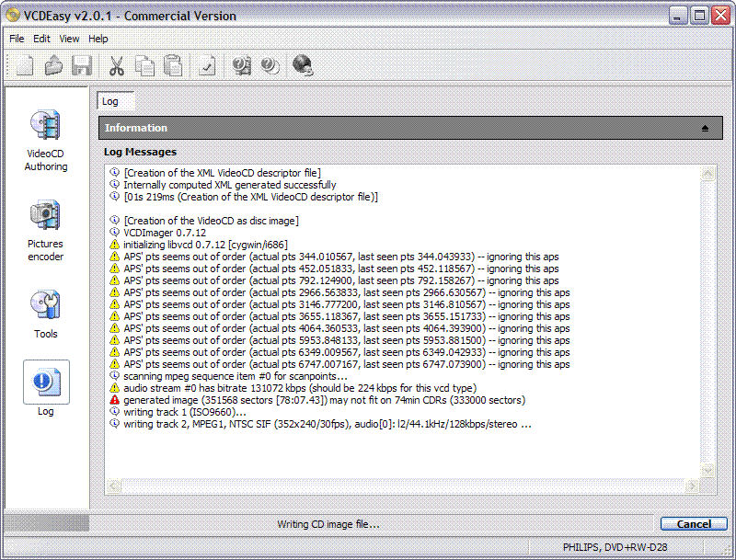Select log line with pts 4064.360533

[x=347, y=328]
